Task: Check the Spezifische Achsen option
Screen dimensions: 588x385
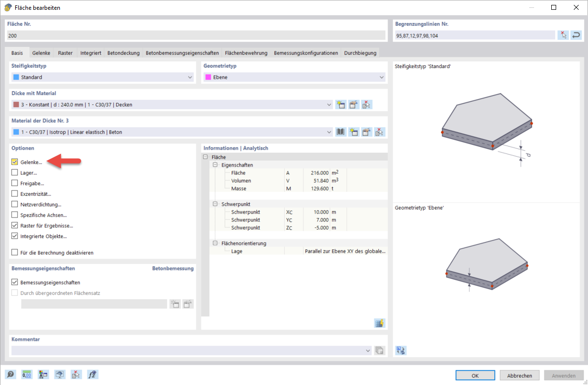Action: [15, 215]
